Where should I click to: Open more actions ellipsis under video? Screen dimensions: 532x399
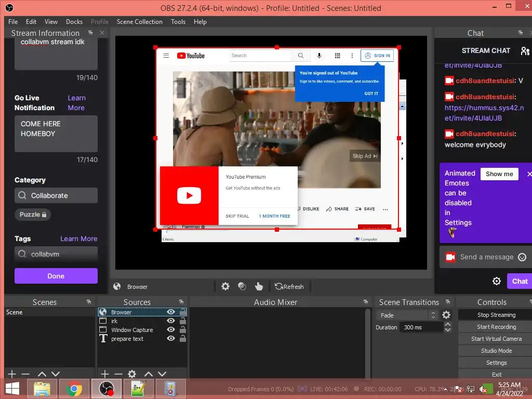click(x=385, y=209)
